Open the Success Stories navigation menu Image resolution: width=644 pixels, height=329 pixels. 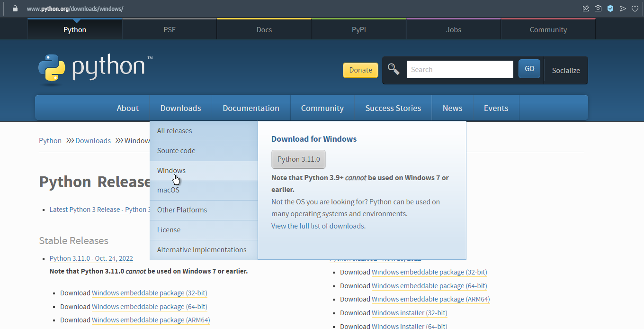(393, 108)
